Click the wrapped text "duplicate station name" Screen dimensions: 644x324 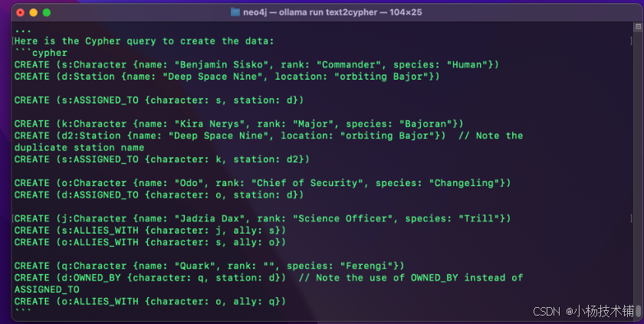click(x=79, y=148)
